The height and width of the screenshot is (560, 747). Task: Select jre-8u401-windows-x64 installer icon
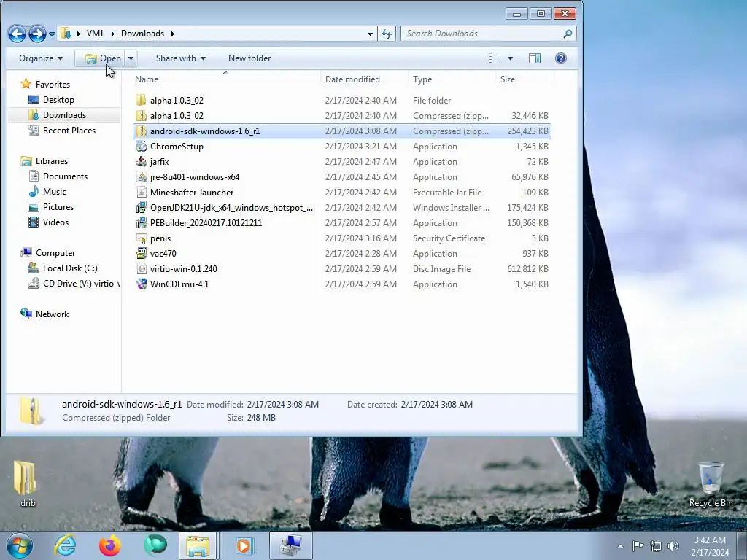(x=141, y=176)
